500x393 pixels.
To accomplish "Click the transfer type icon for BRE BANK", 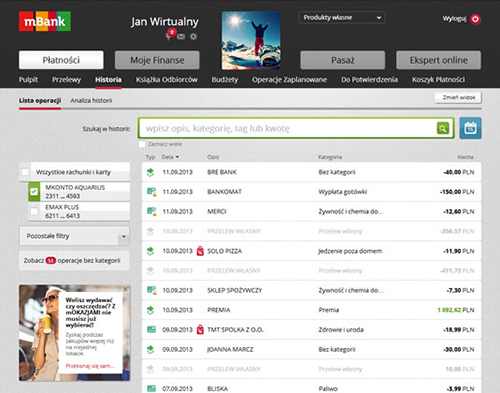I will [x=150, y=172].
